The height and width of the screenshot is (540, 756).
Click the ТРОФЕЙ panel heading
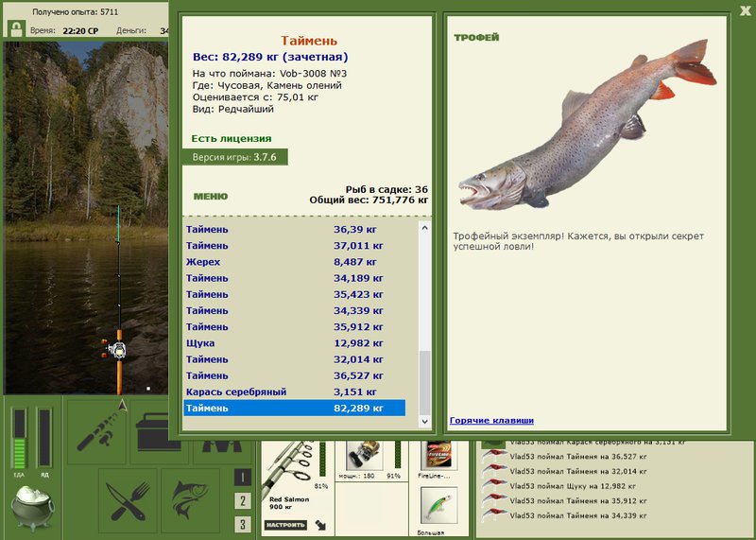click(476, 38)
